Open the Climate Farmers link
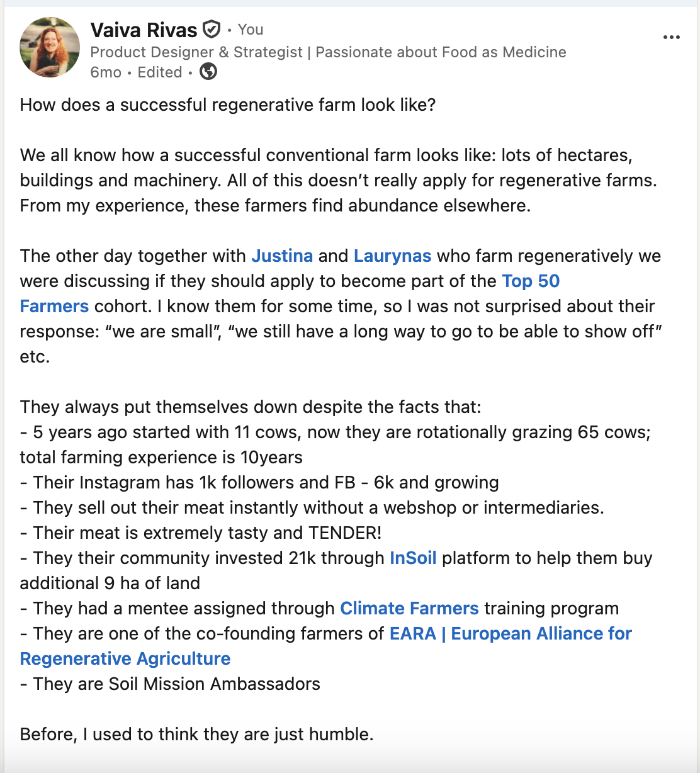 409,608
